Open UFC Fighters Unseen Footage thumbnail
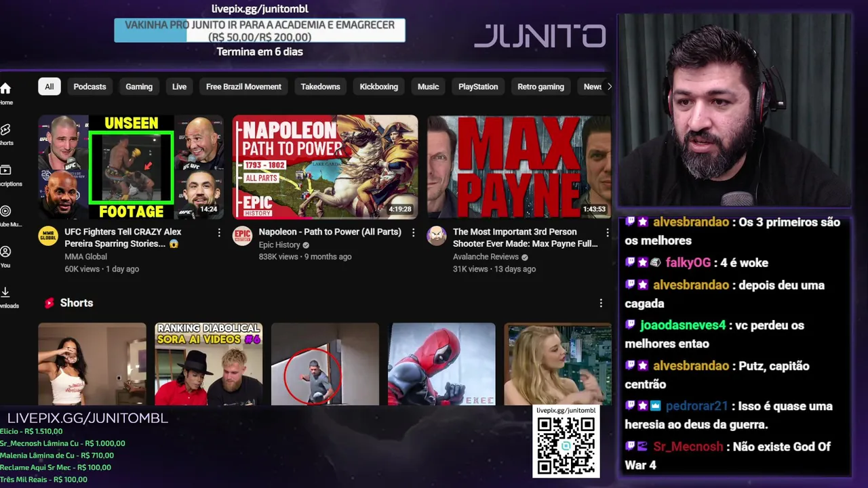The image size is (868, 488). (131, 167)
